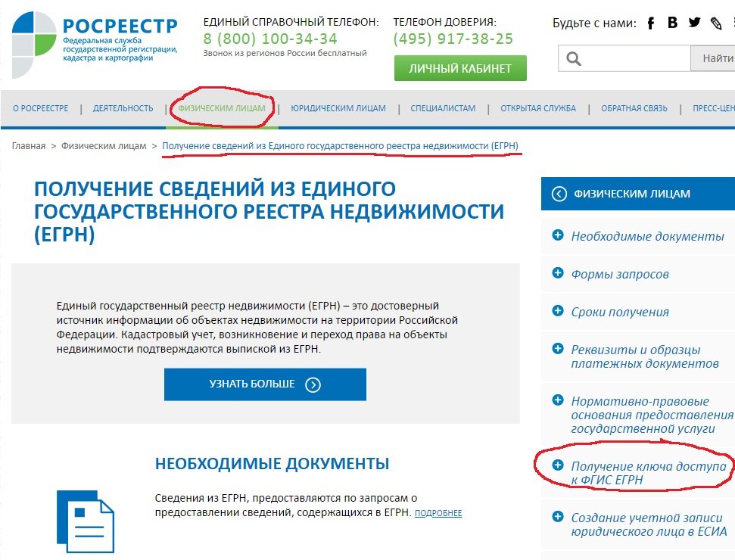Click the Будьте с нами label
Image resolution: width=735 pixels, height=560 pixels.
(594, 23)
